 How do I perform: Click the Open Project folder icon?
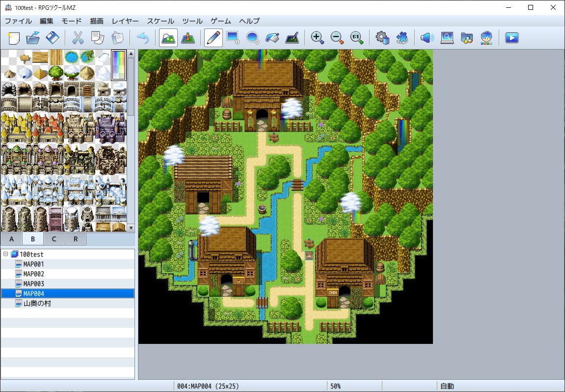(33, 38)
